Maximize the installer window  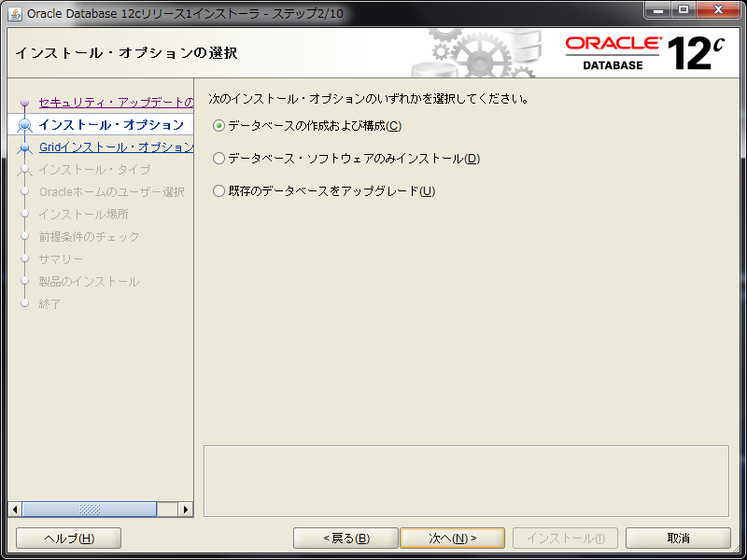684,10
